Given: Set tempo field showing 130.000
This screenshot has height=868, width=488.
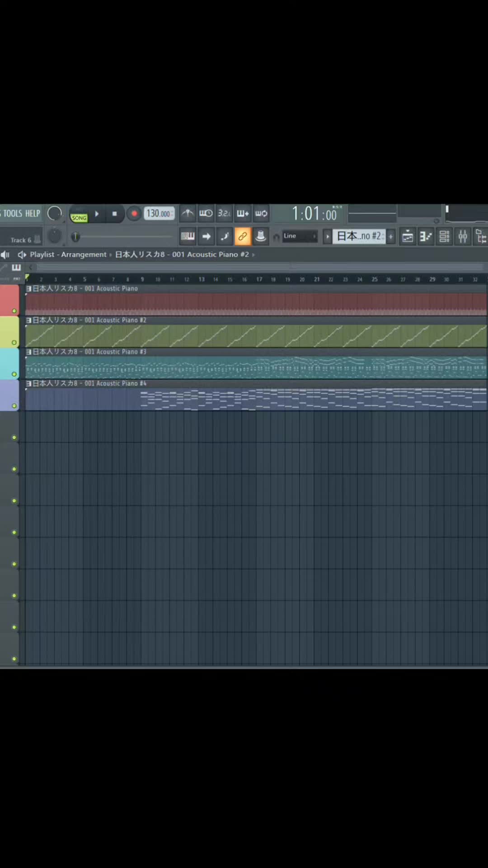Looking at the screenshot, I should click(x=159, y=213).
